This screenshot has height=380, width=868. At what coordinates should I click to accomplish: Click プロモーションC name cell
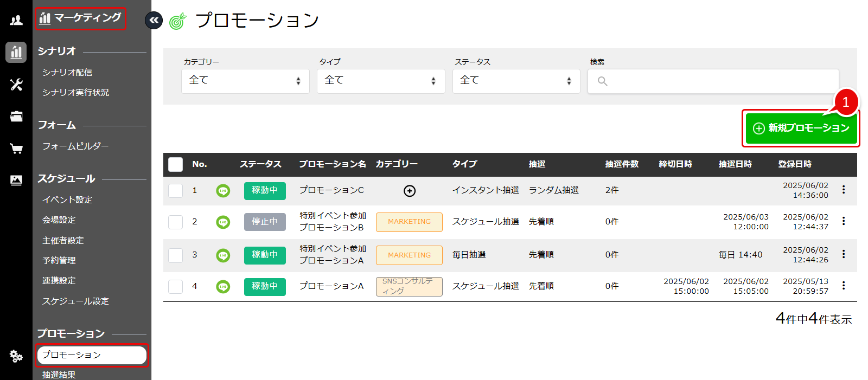coord(331,190)
